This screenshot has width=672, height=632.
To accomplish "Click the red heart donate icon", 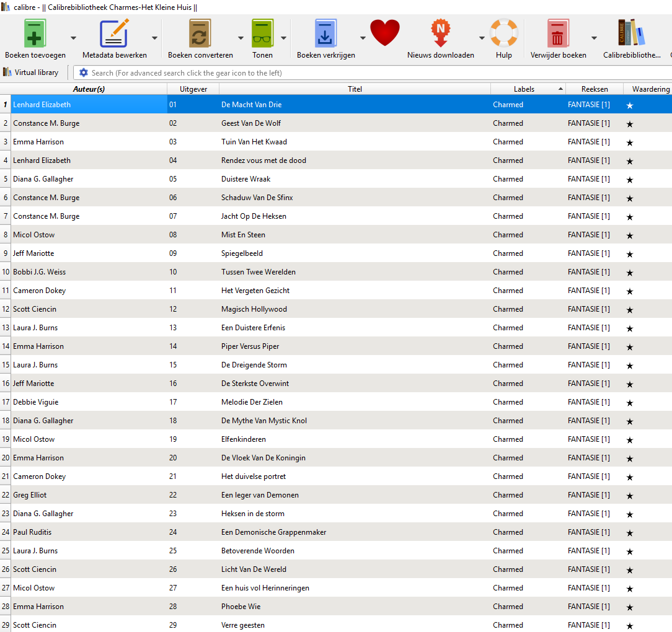I will pyautogui.click(x=385, y=33).
